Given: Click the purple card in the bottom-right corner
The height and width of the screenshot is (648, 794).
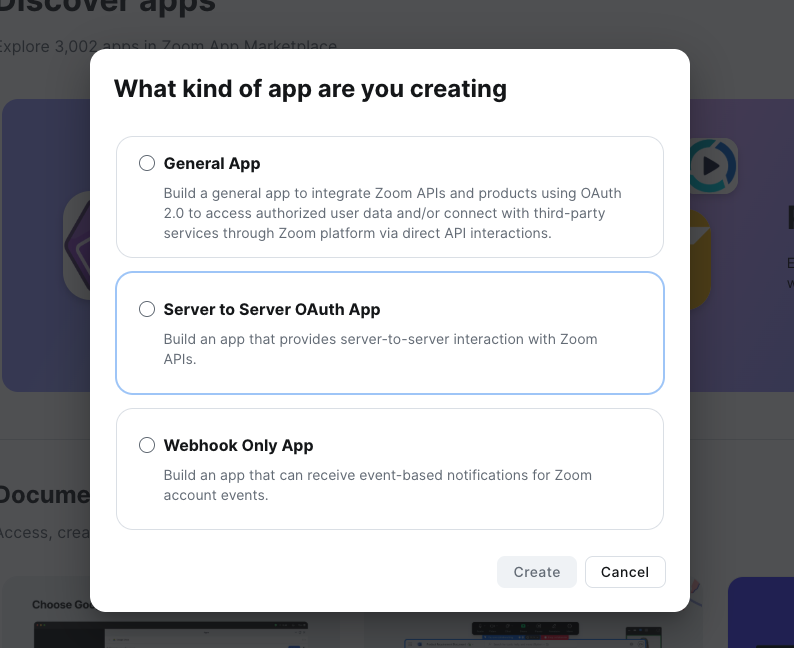Looking at the screenshot, I should coord(760,615).
